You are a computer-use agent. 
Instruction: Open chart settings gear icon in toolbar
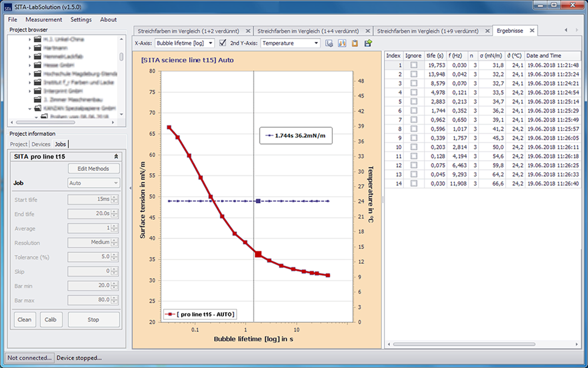coord(329,43)
